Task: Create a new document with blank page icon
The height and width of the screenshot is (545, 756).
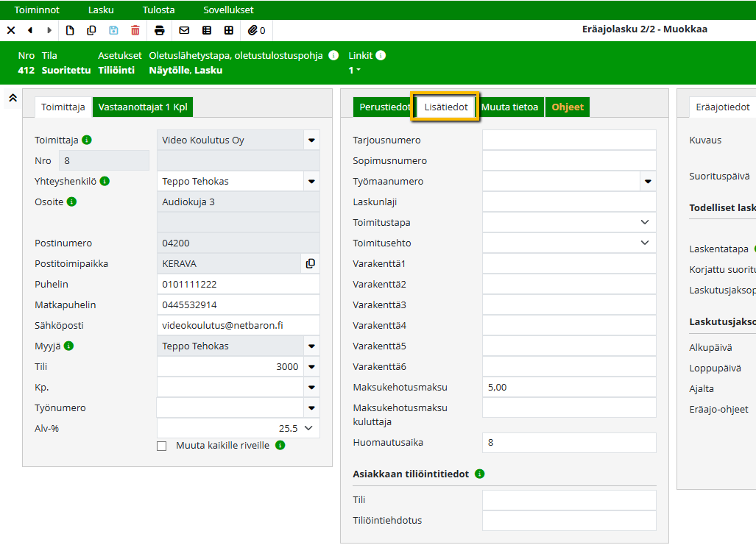Action: click(70, 30)
